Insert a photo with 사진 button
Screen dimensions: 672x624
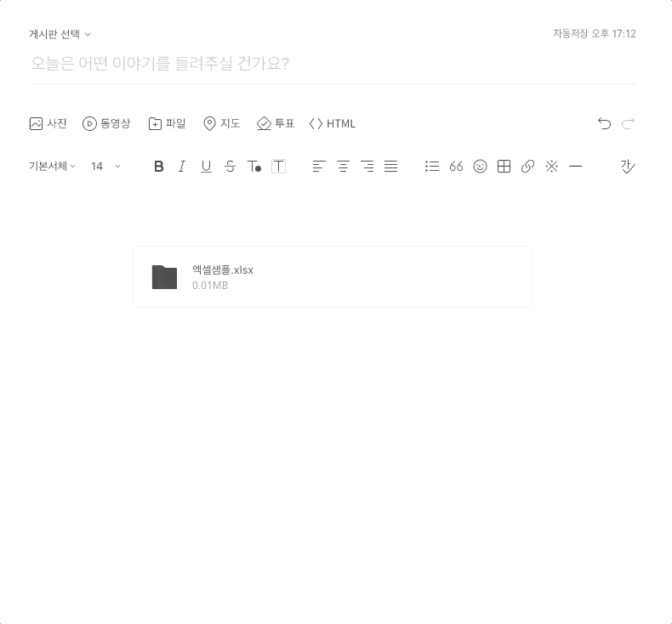click(x=48, y=124)
